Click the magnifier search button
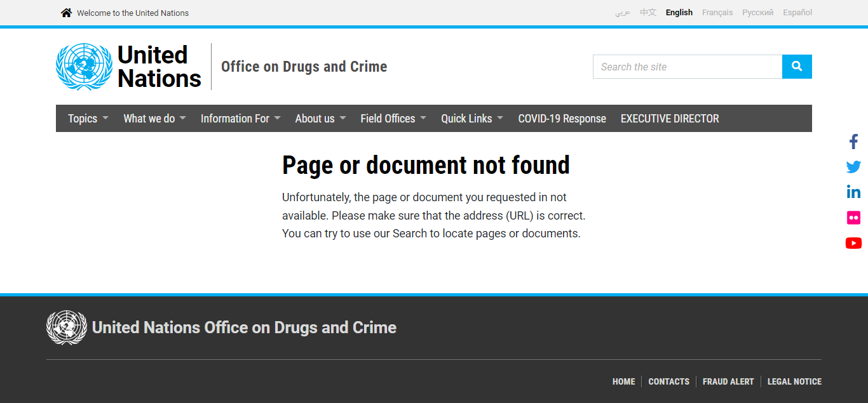The height and width of the screenshot is (403, 868). [797, 67]
